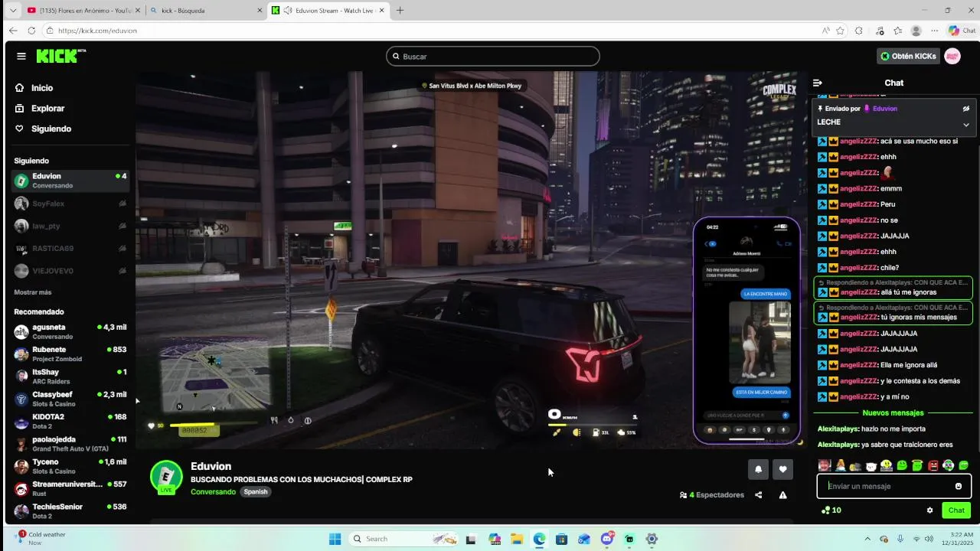
Task: Click the Conversando category link
Action: [213, 491]
